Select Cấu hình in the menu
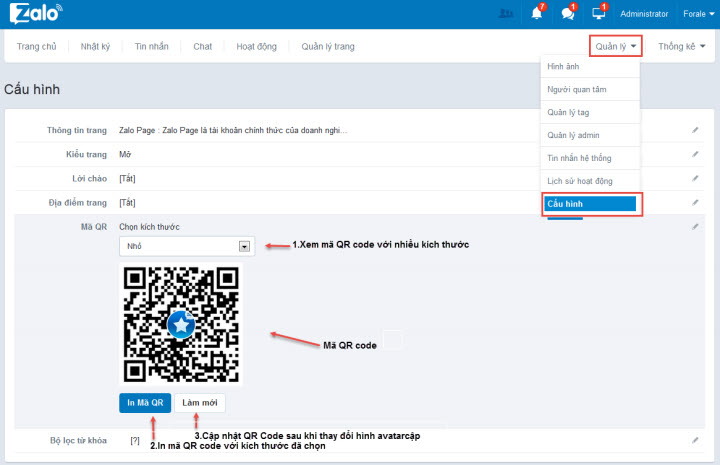 590,204
